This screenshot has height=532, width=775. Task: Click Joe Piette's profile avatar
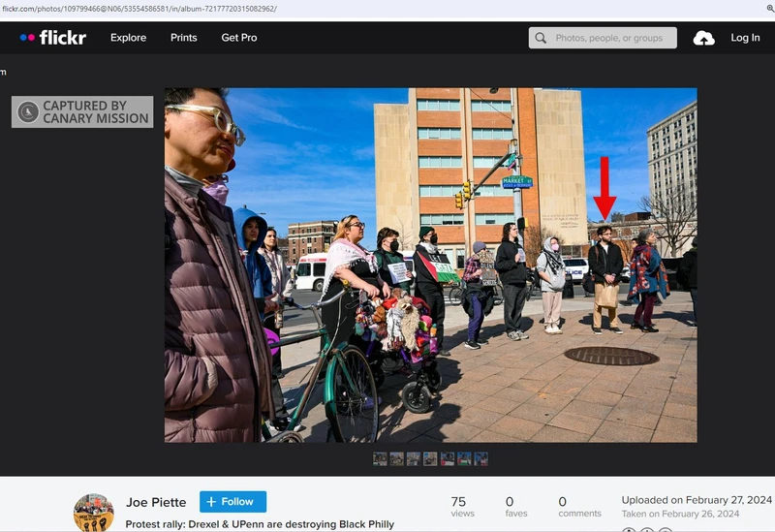pos(93,513)
